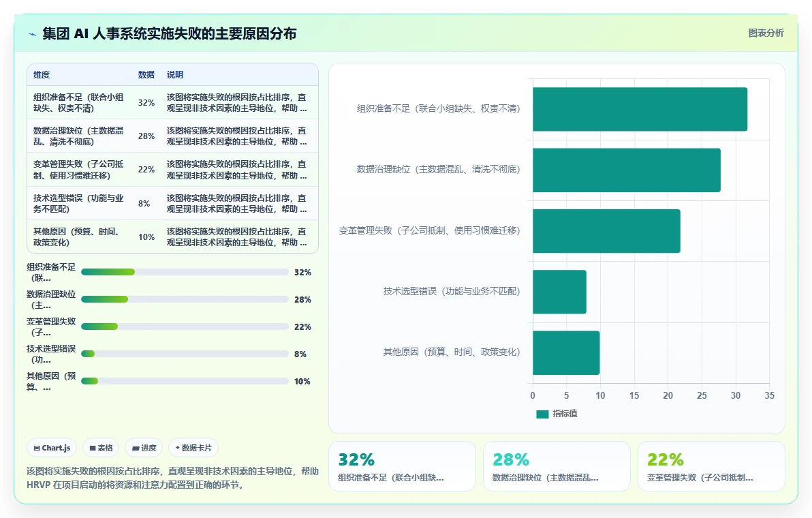This screenshot has width=812, height=518.
Task: Click the chart title 集团 AI 人事系统实施失败的主要原因分布
Action: tap(170, 33)
